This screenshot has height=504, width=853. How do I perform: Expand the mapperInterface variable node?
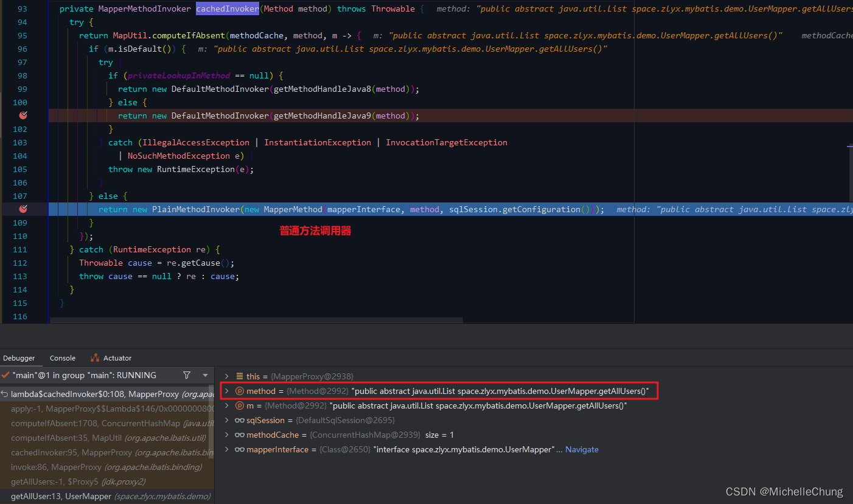tap(227, 449)
